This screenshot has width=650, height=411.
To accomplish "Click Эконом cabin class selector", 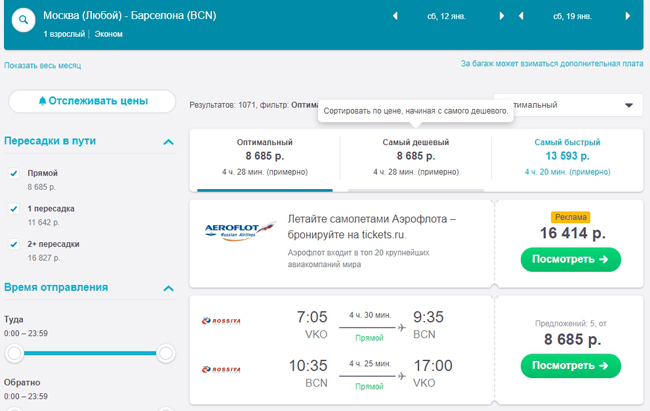I will coord(109,34).
